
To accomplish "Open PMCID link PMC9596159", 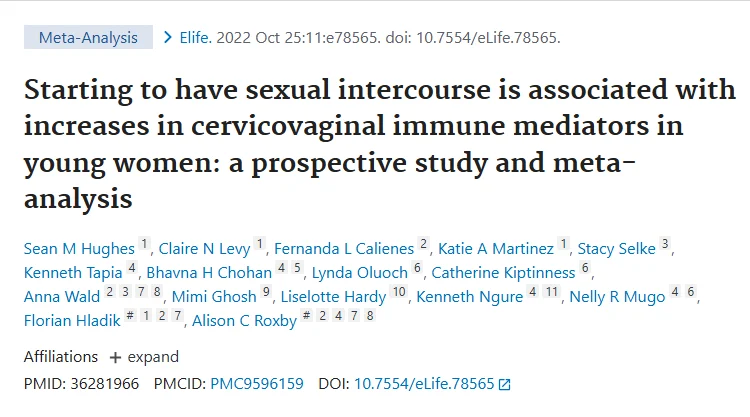I will coord(258,383).
